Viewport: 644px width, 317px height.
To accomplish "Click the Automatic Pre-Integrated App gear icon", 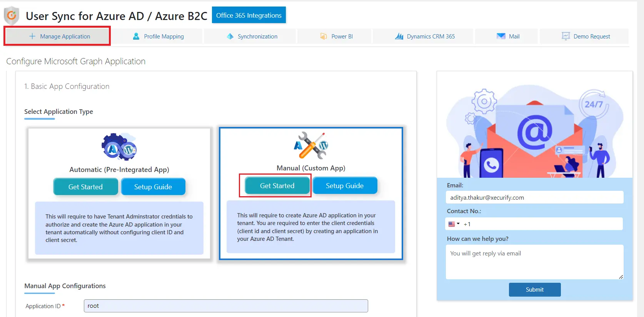I will (119, 147).
